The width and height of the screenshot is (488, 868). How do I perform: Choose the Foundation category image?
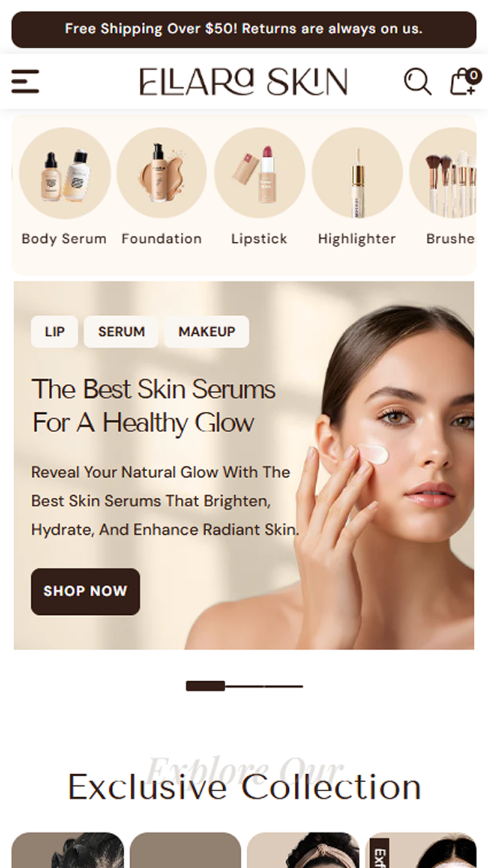point(162,173)
